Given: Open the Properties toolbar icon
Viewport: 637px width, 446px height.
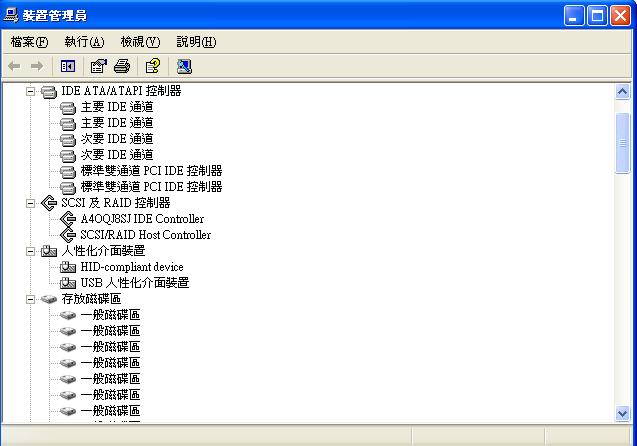Looking at the screenshot, I should pyautogui.click(x=98, y=66).
